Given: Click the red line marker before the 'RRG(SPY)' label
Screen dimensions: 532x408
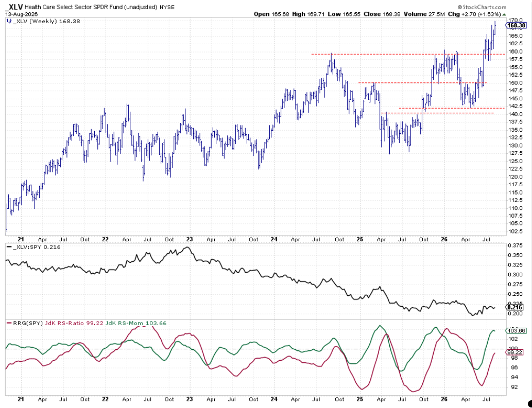Looking at the screenshot, I should click(8, 323).
